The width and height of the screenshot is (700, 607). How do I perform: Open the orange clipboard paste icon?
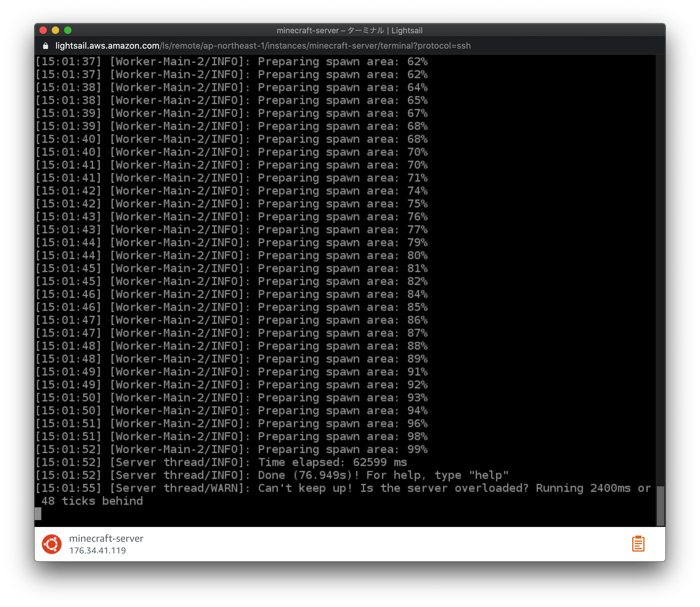(x=638, y=544)
